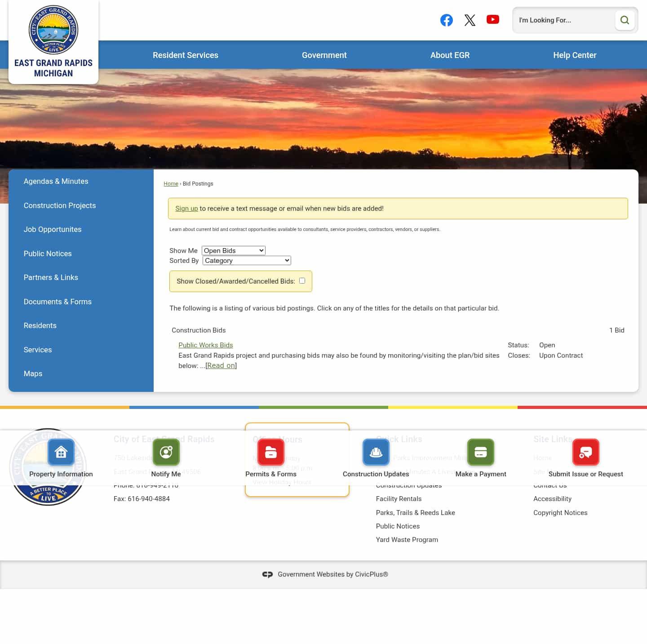The image size is (647, 644).
Task: Enable Show Closed/Awarded/Cancelled Bids
Action: click(x=302, y=280)
